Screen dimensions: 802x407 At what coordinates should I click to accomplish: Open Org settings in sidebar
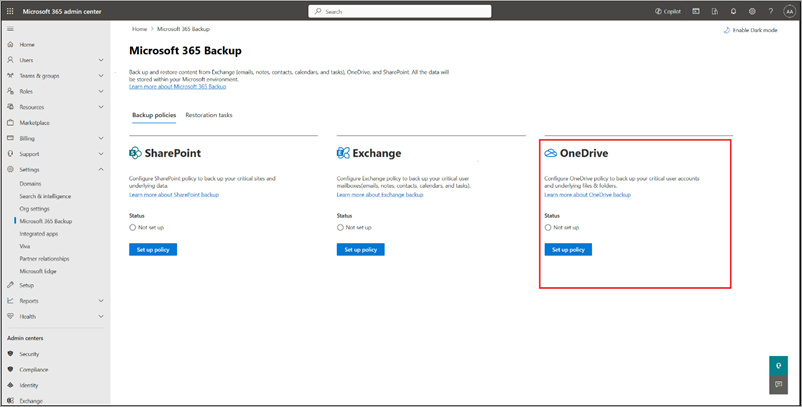[34, 209]
